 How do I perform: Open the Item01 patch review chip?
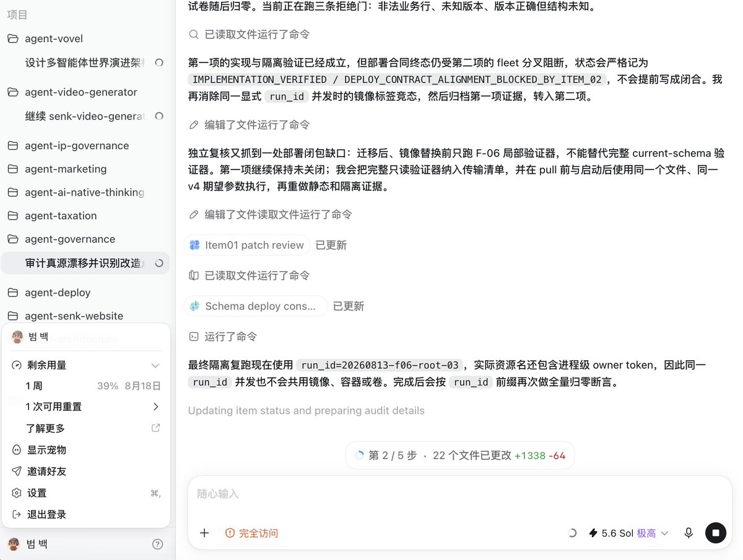[247, 245]
